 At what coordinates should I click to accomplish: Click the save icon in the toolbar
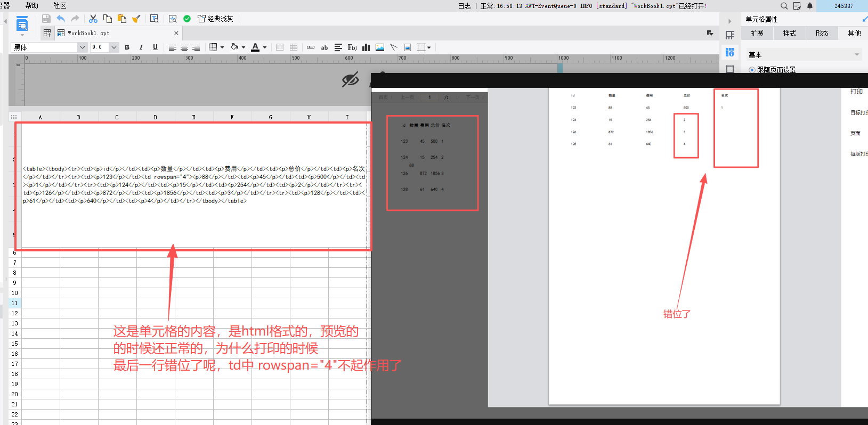coord(46,19)
